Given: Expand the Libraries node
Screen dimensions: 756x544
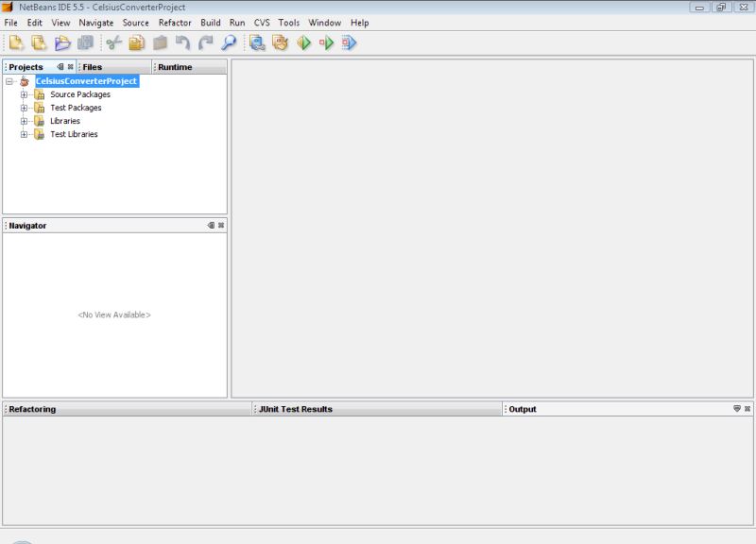Looking at the screenshot, I should pos(25,121).
